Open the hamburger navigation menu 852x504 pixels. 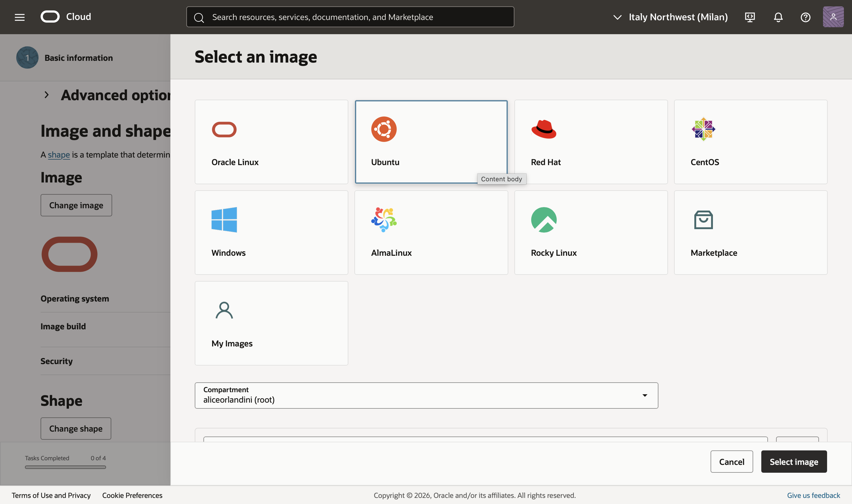(20, 17)
